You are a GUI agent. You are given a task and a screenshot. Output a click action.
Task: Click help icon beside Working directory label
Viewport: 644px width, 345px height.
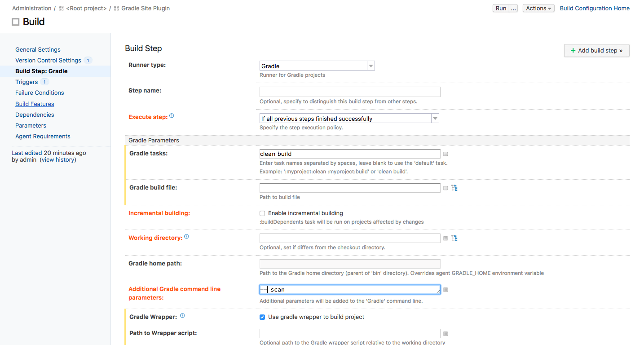pyautogui.click(x=186, y=237)
